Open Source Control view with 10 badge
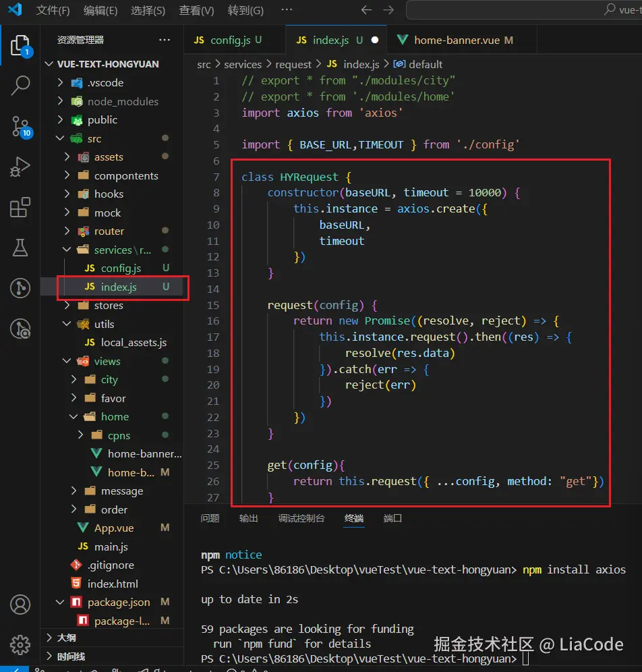 click(20, 126)
